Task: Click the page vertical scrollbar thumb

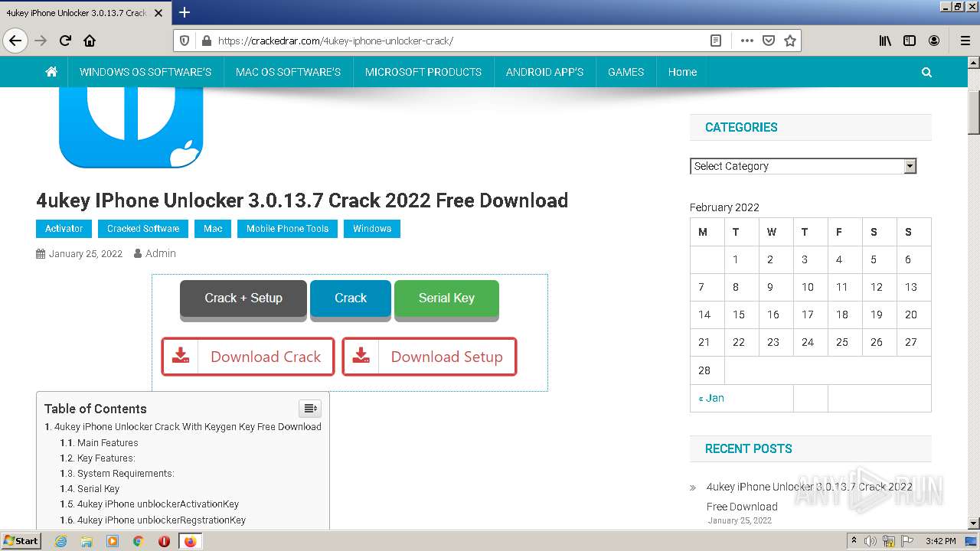Action: tap(974, 111)
